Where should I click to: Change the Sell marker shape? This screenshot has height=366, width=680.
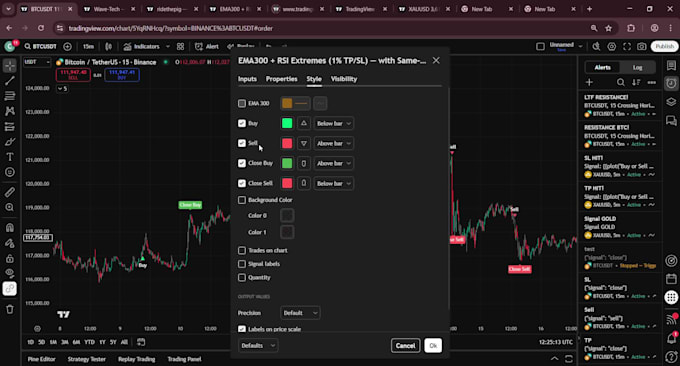304,144
